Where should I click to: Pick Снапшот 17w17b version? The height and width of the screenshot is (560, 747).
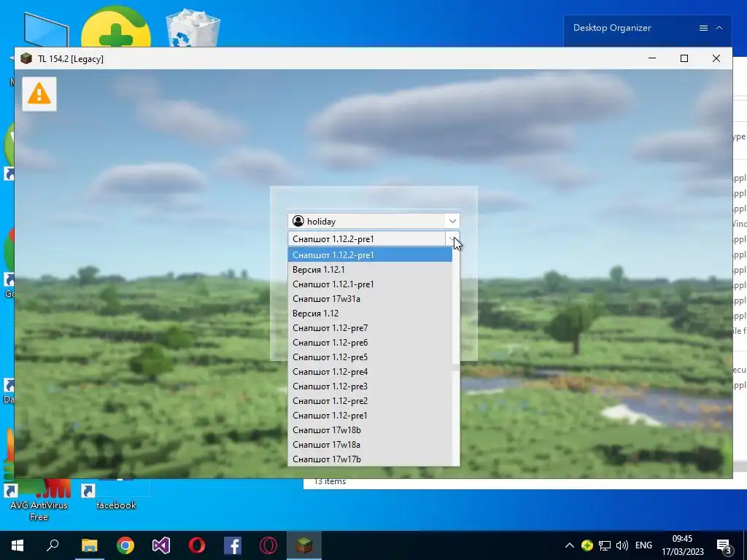click(x=370, y=459)
